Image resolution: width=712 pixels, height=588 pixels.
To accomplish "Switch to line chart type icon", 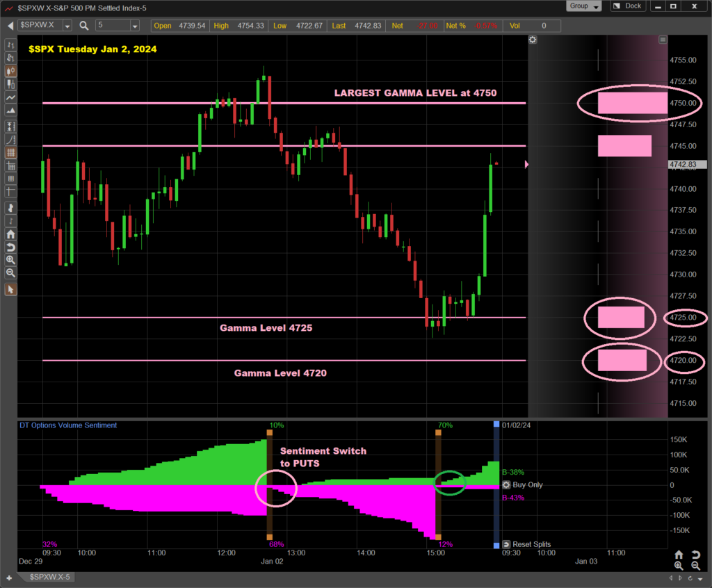I will [x=10, y=98].
